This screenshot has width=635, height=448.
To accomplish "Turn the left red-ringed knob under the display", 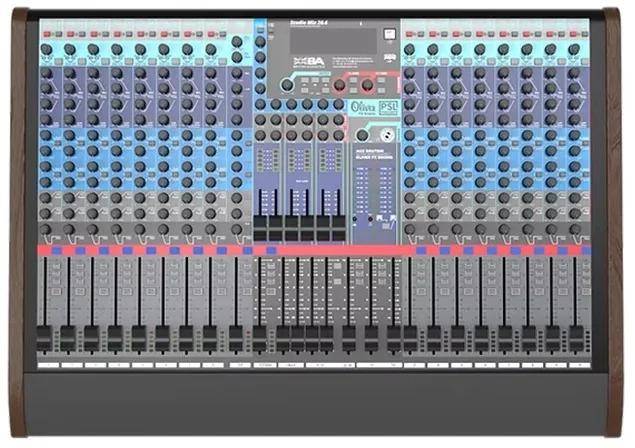I will 339,85.
